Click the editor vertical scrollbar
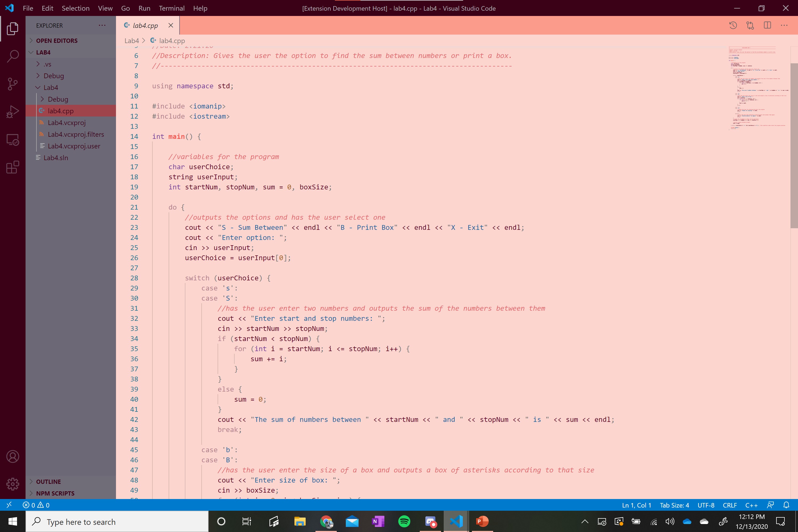This screenshot has height=532, width=798. click(x=794, y=145)
